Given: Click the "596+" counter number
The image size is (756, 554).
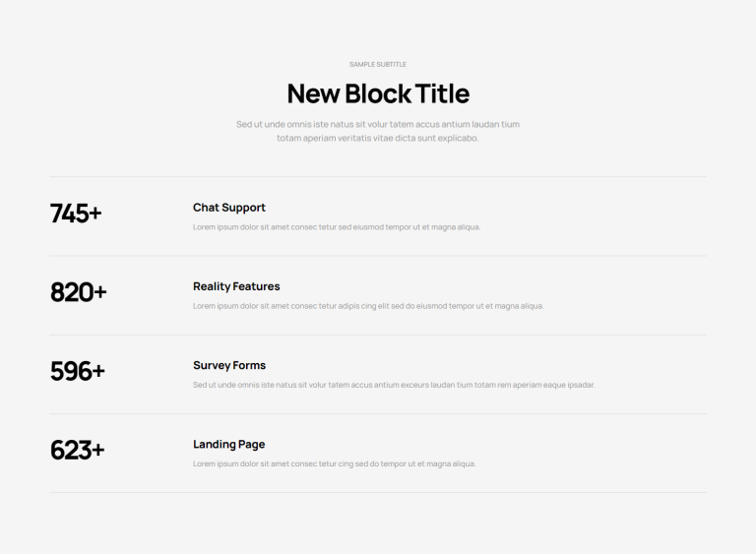Looking at the screenshot, I should pyautogui.click(x=77, y=371).
